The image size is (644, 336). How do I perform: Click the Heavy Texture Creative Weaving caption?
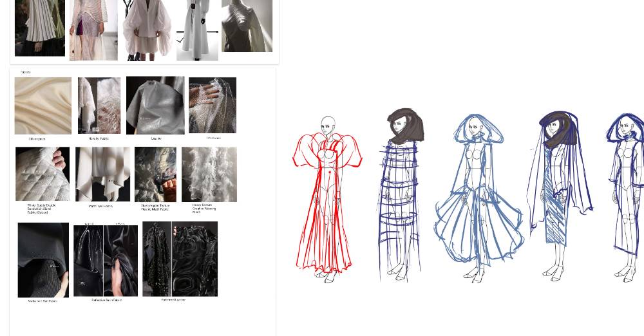pos(204,209)
